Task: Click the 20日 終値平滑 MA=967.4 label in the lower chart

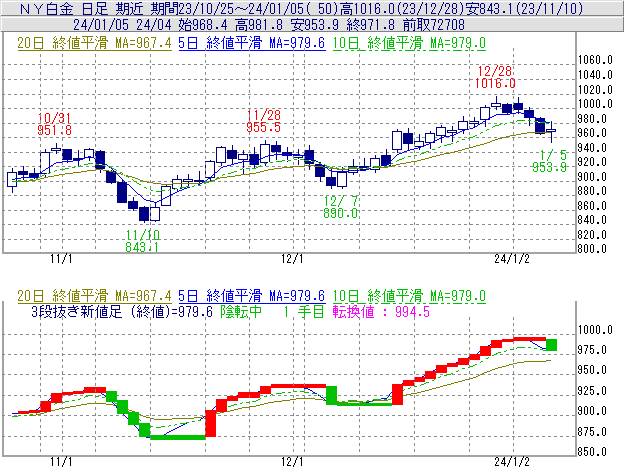Action: click(94, 296)
